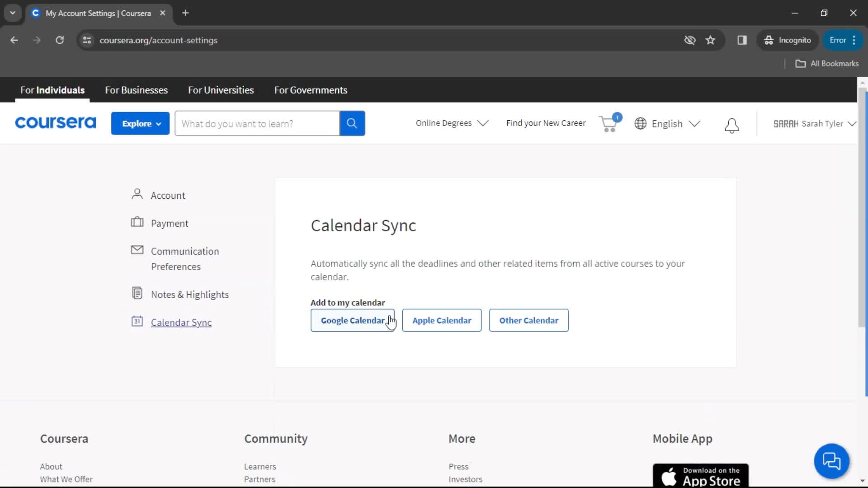Click the Coursera home logo icon
The image size is (868, 488).
55,123
